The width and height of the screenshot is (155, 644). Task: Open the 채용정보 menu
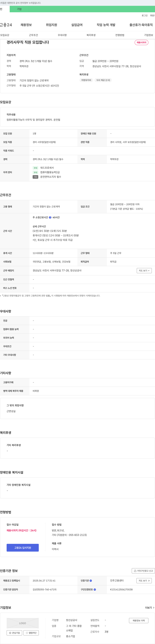[26, 25]
